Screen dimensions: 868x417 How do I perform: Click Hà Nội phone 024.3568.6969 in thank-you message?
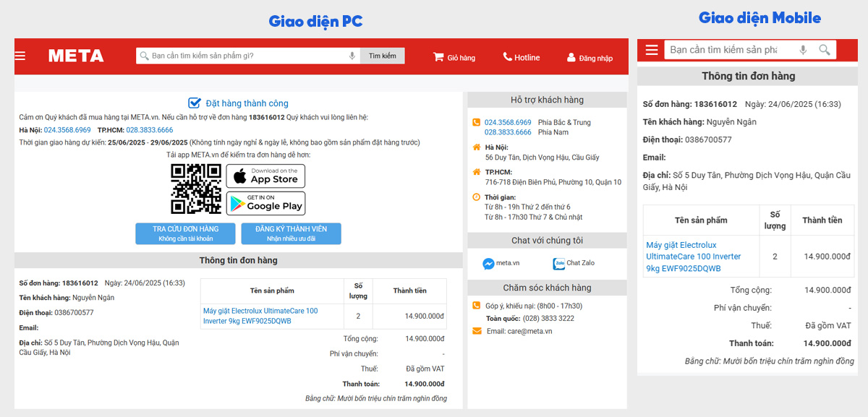67,130
